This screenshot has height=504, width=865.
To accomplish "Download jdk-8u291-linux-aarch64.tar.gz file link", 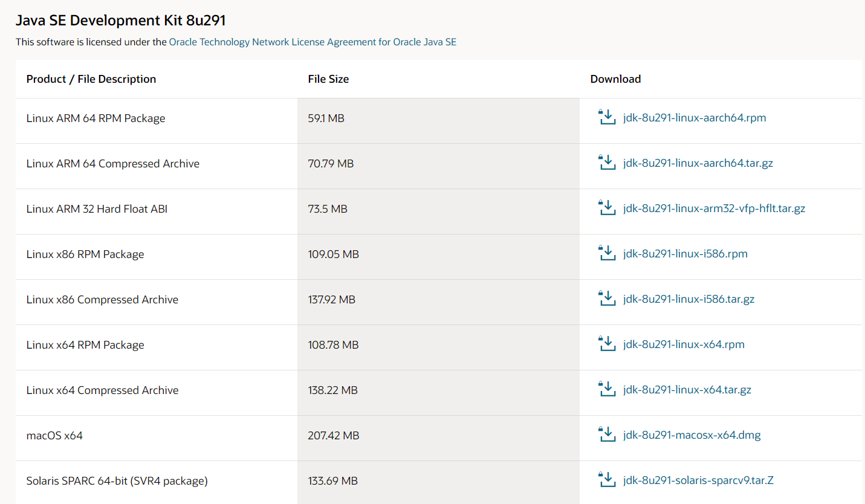I will (x=698, y=163).
